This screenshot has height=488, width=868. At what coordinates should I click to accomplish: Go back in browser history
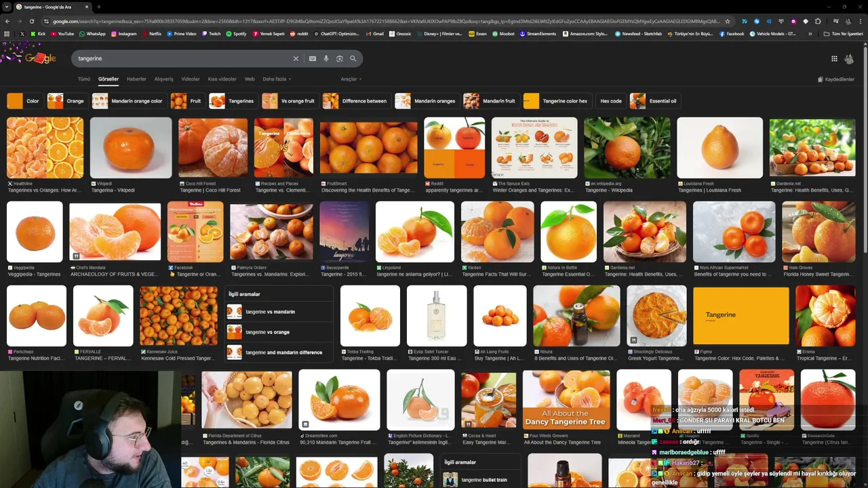pos(7,21)
